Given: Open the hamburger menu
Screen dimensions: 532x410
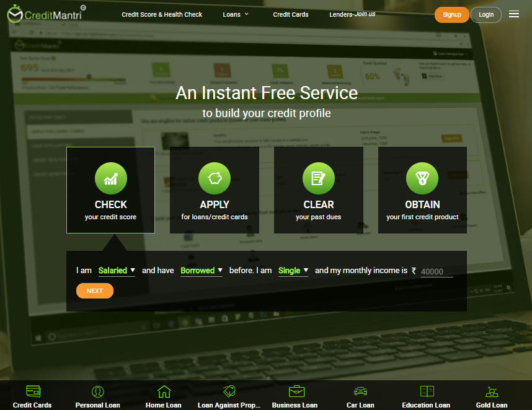Looking at the screenshot, I should pos(514,14).
